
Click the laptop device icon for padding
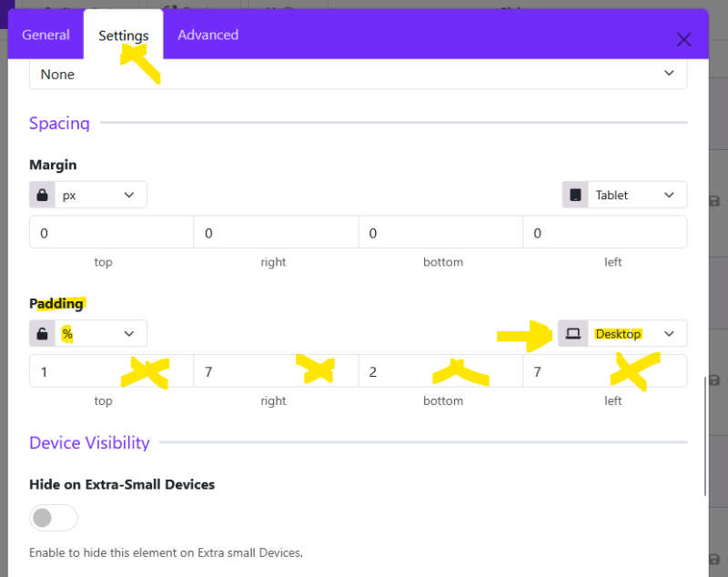pos(573,334)
